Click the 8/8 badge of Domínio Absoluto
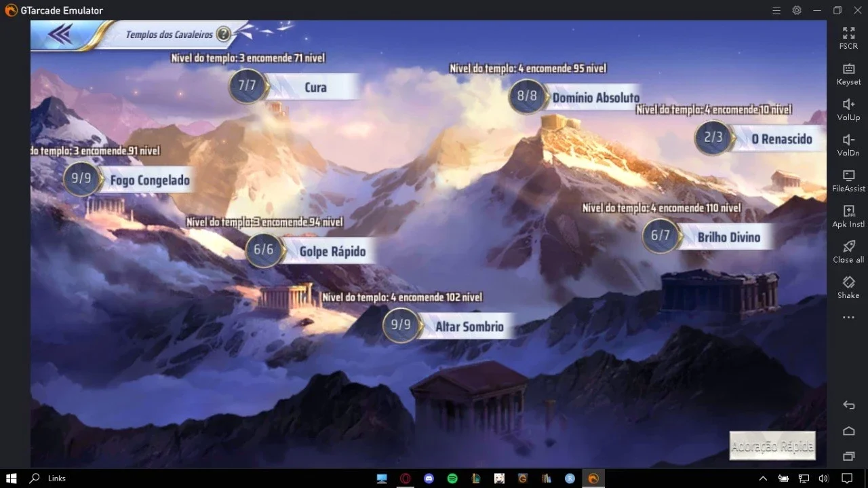The image size is (868, 488). 527,96
